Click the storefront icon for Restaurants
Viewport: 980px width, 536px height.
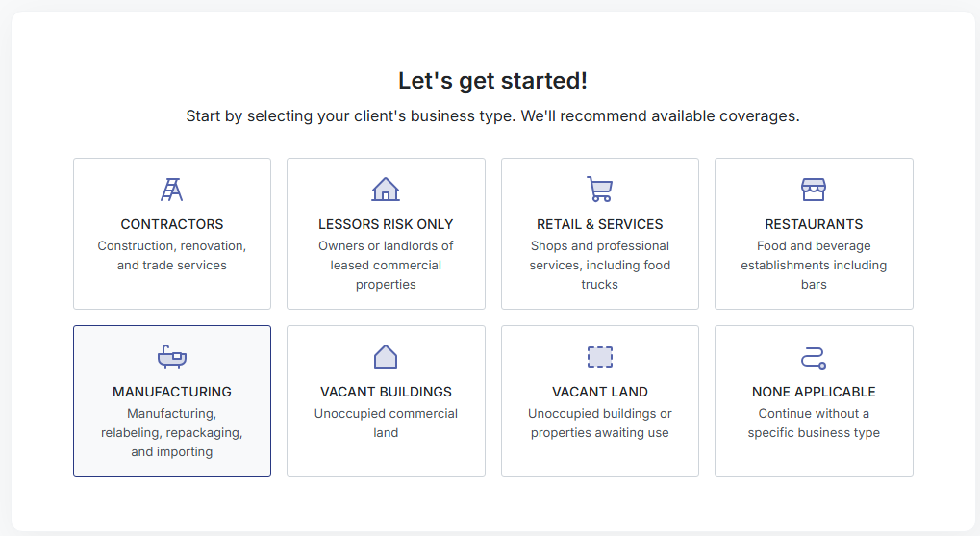(814, 190)
